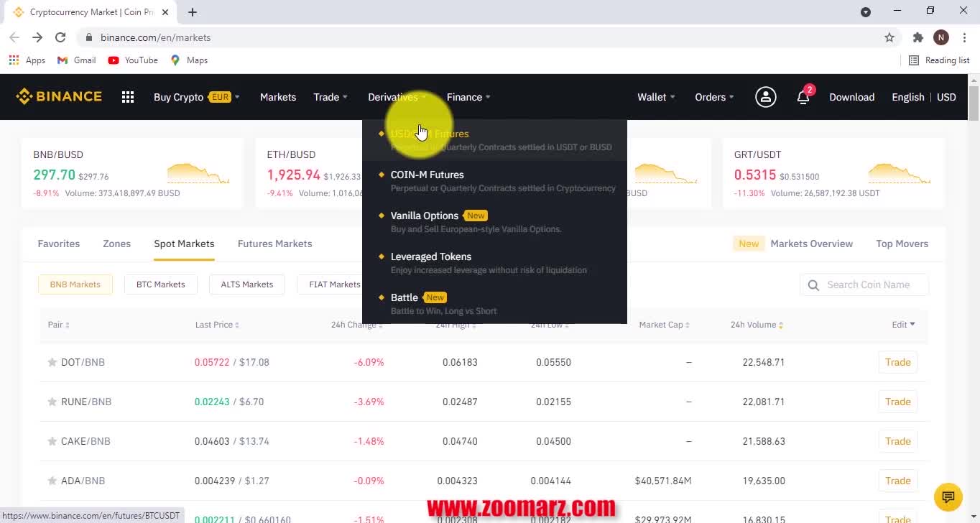This screenshot has height=523, width=980.
Task: Expand the Orders menu
Action: 714,97
